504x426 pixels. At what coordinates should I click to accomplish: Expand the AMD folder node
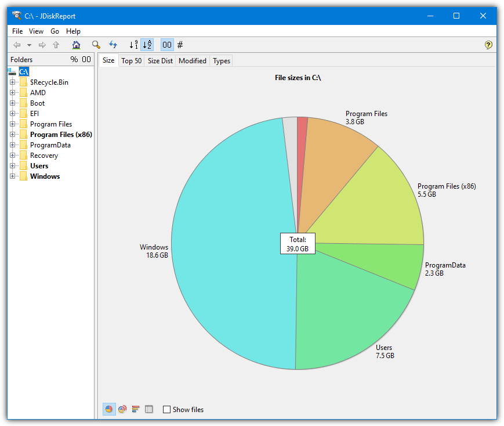13,93
